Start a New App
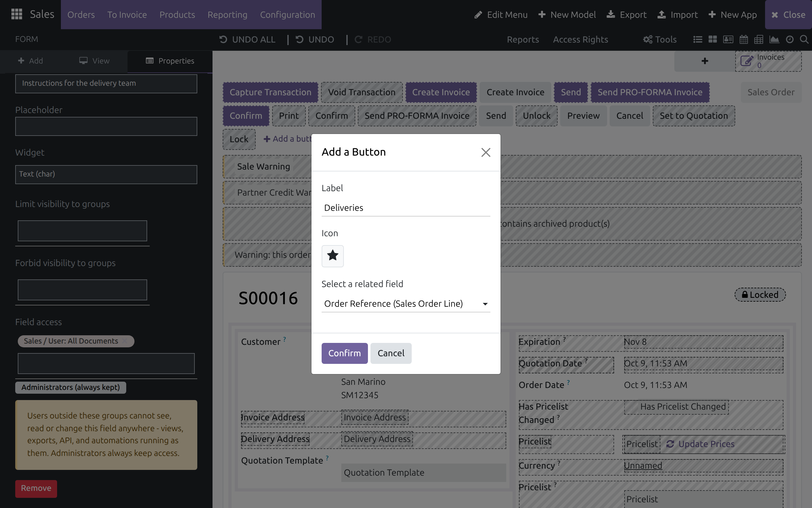Image resolution: width=812 pixels, height=508 pixels. (x=732, y=15)
